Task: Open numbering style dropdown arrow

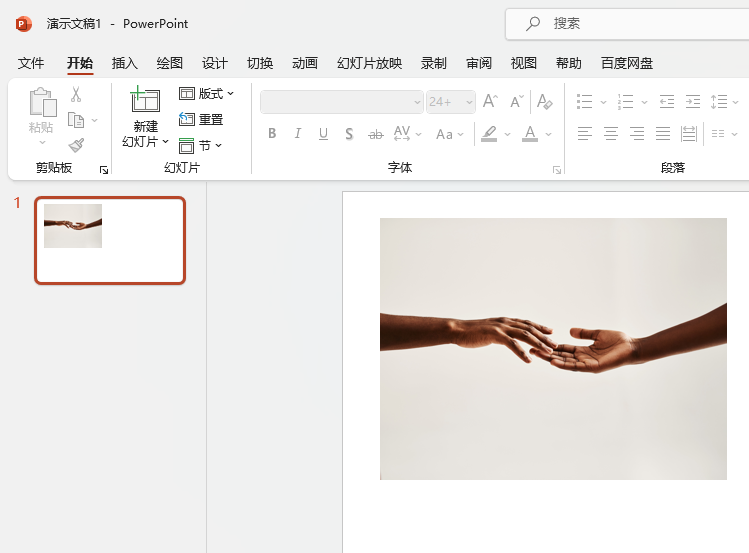Action: coord(644,102)
